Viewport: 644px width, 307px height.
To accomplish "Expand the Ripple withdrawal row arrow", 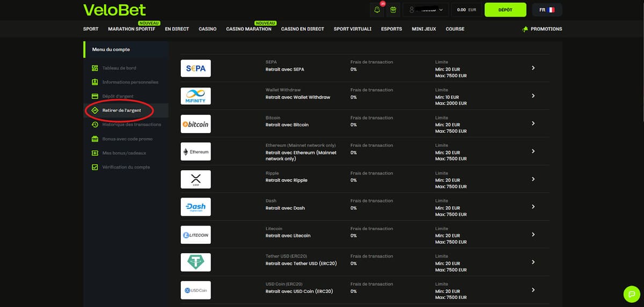I will coord(533,179).
